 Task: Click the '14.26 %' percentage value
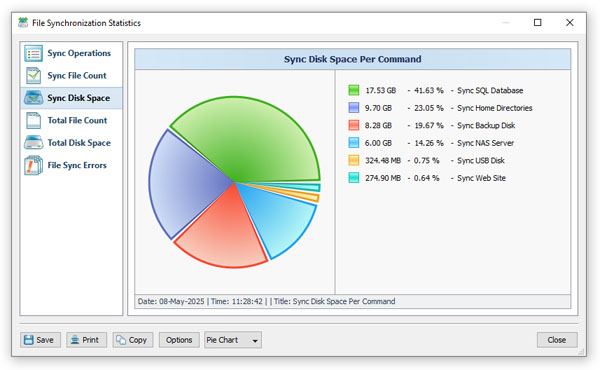[x=429, y=143]
